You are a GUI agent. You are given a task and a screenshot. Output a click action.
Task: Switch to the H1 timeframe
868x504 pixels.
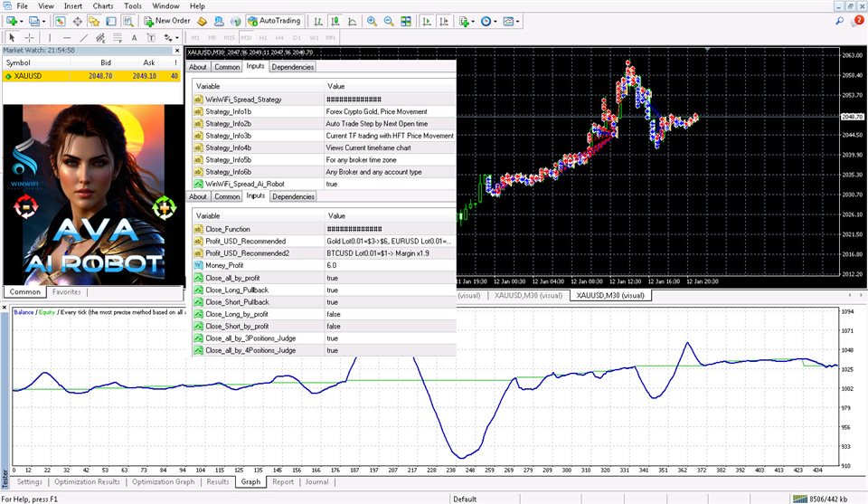pyautogui.click(x=262, y=38)
